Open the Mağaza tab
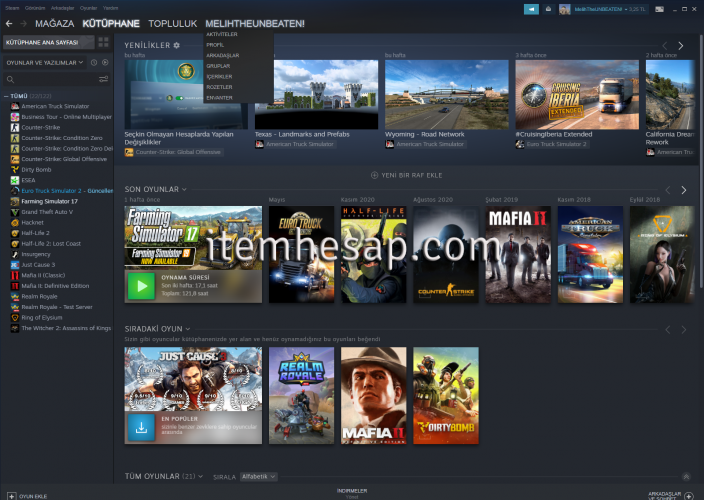 [54, 22]
